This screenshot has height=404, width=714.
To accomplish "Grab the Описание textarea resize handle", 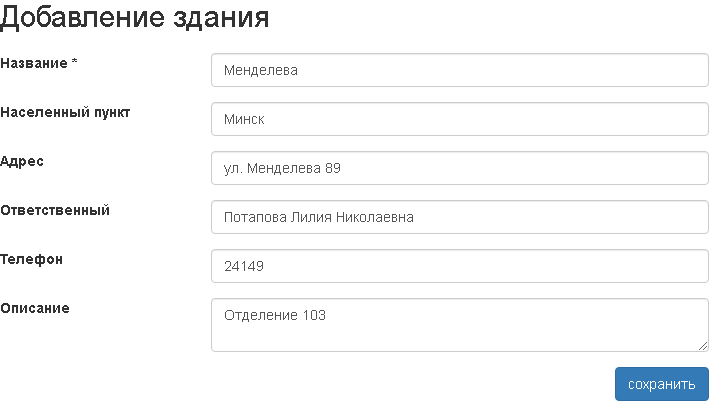I will [x=703, y=346].
